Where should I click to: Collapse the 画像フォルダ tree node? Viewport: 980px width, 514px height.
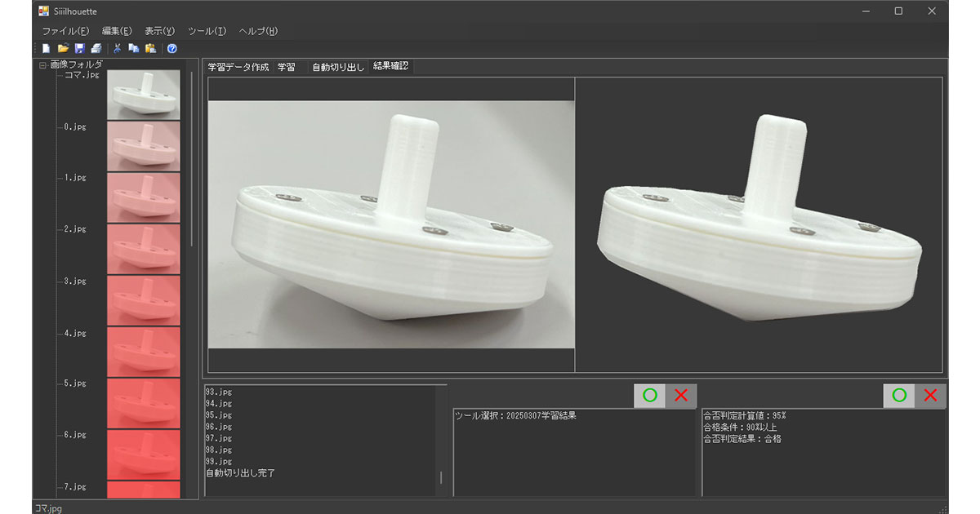point(42,64)
